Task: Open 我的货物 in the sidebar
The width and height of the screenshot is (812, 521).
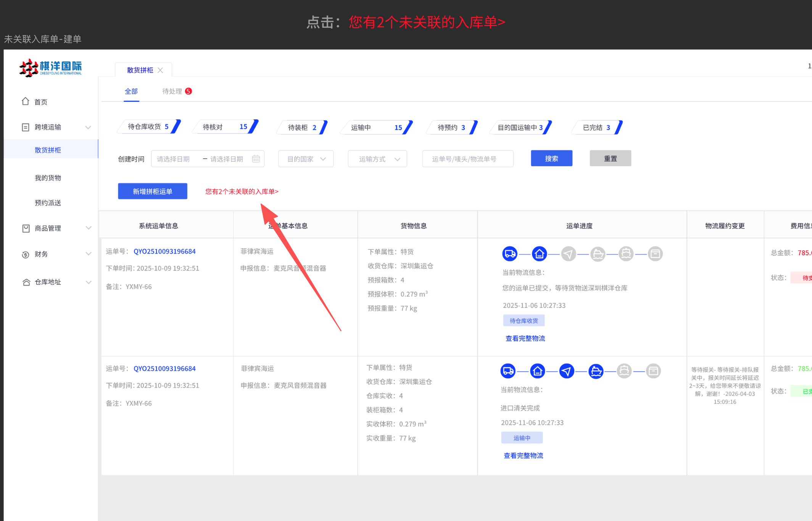Action: click(48, 178)
